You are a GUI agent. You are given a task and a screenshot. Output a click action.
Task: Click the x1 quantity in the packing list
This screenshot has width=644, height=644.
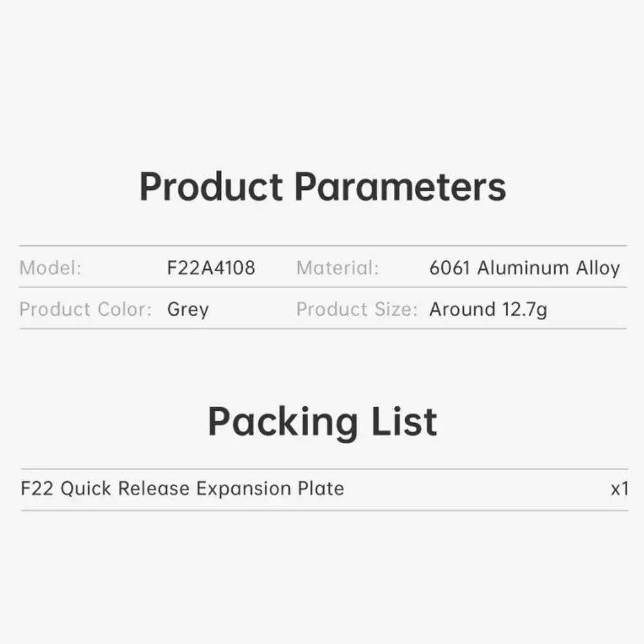[x=620, y=489]
